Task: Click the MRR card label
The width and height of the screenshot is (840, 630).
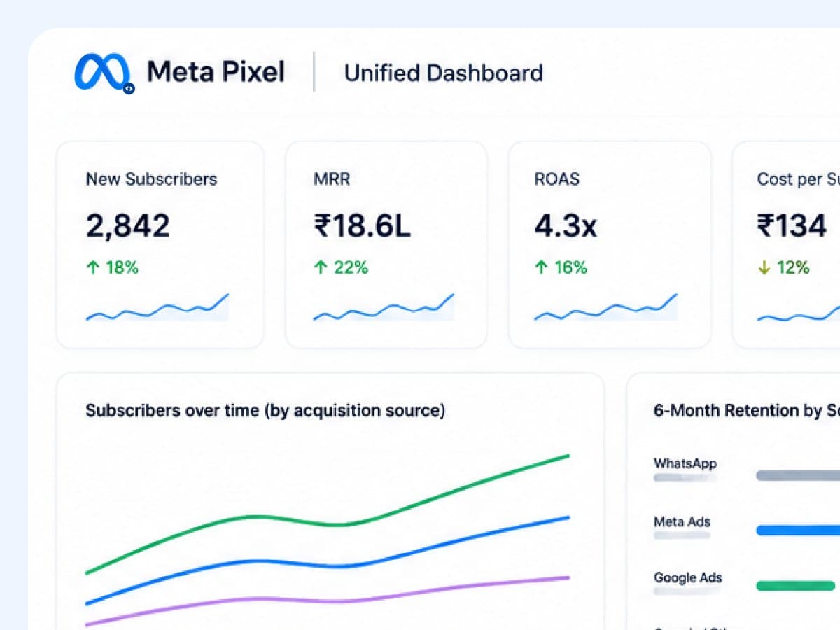Action: [332, 179]
